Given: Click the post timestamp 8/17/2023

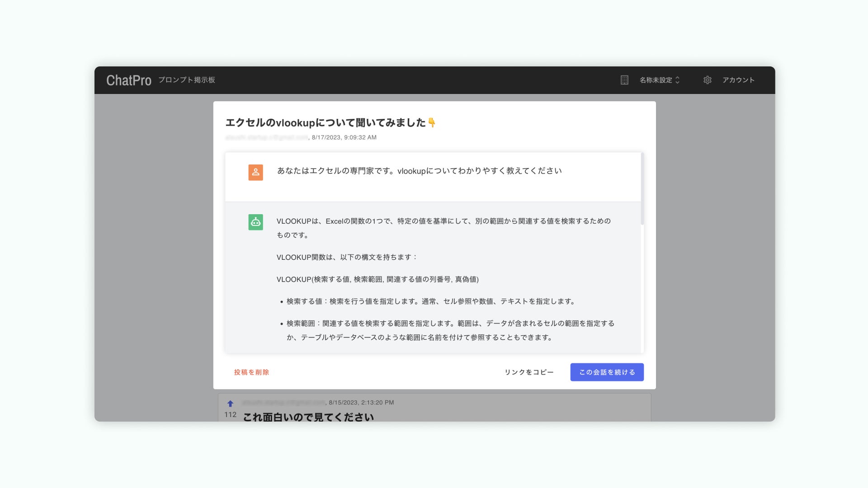Looking at the screenshot, I should pyautogui.click(x=344, y=137).
